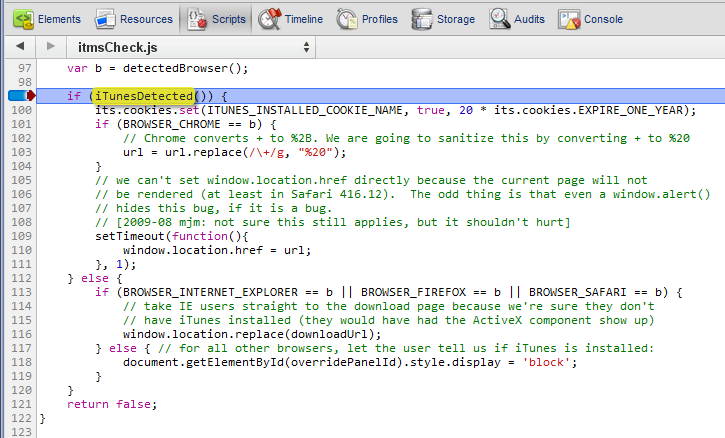Switch to the Storage tab label
This screenshot has height=438, width=725.
pyautogui.click(x=456, y=19)
